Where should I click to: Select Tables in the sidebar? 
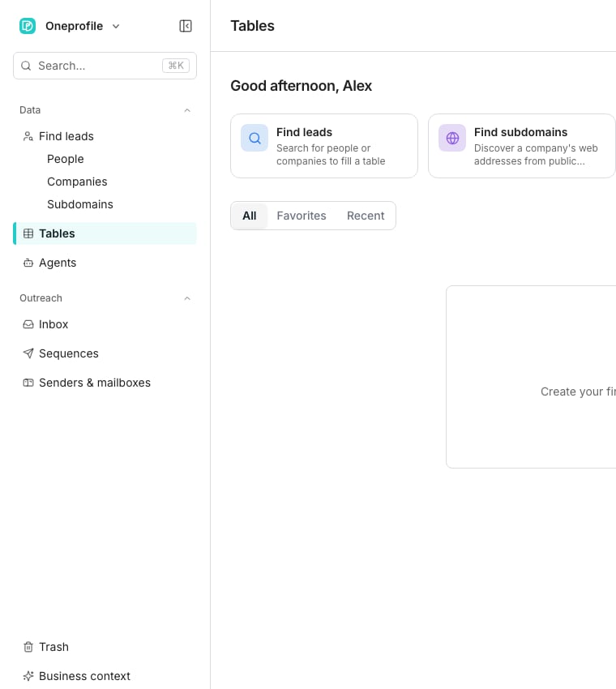click(x=105, y=233)
